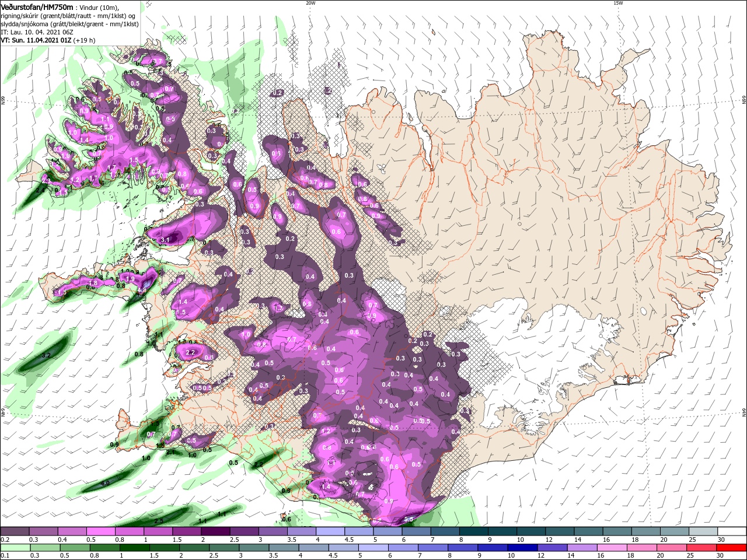Click the Veðurstofan/HM750m map title
The width and height of the screenshot is (747, 560).
point(37,6)
